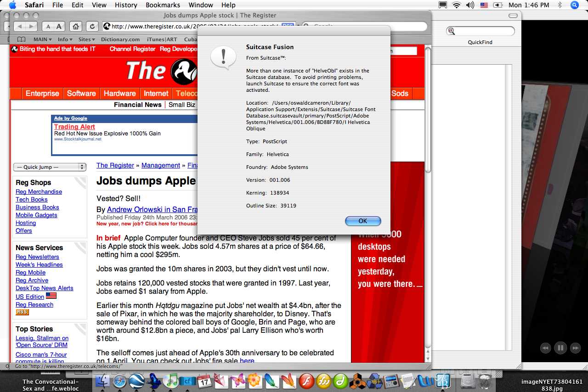The height and width of the screenshot is (392, 588).
Task: Open iCal from the Dock
Action: point(204,381)
